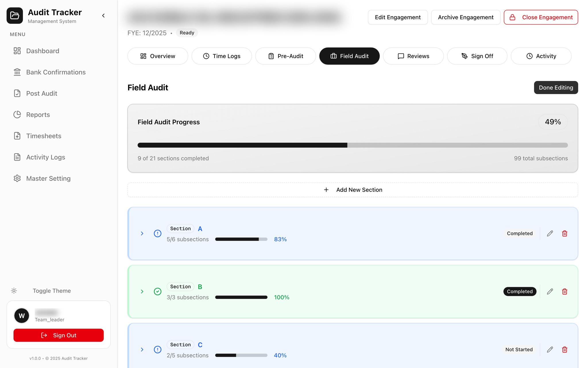
Task: Open Dashboard from the sidebar menu
Action: (x=59, y=51)
